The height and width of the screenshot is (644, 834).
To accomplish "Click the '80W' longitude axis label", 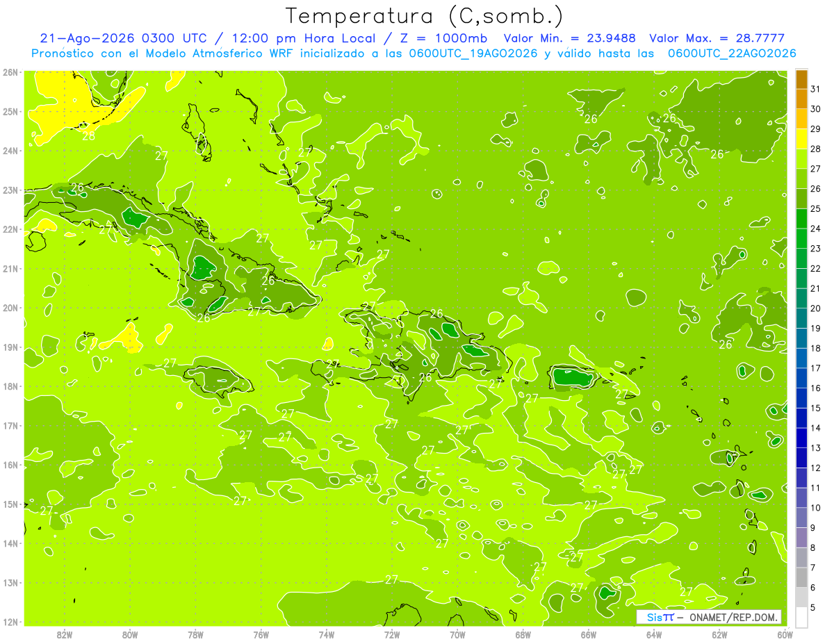I will [x=130, y=634].
